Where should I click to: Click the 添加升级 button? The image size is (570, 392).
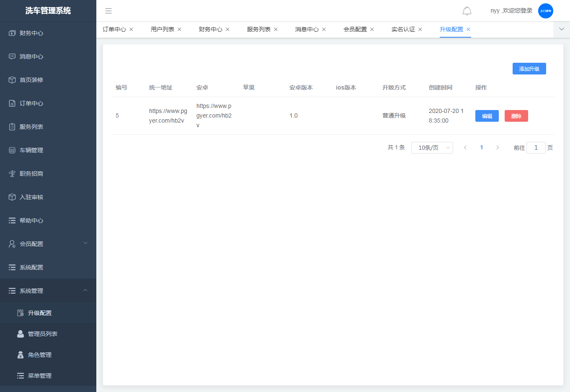(529, 69)
